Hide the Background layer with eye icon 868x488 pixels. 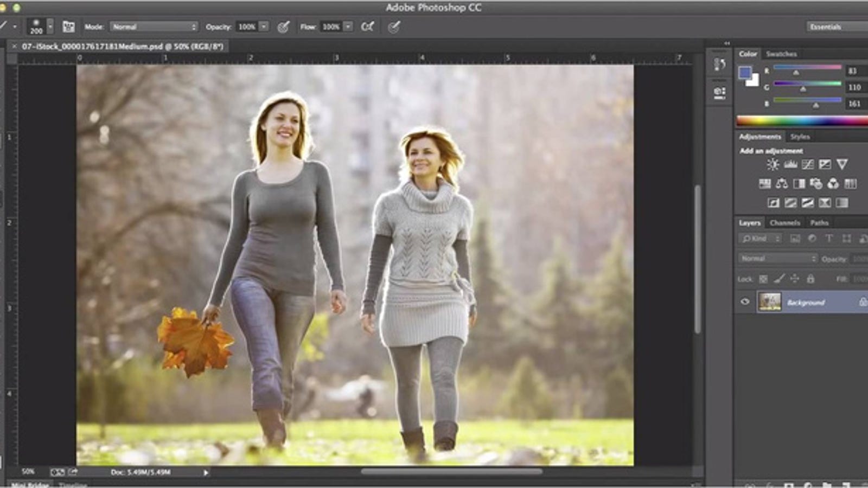745,301
